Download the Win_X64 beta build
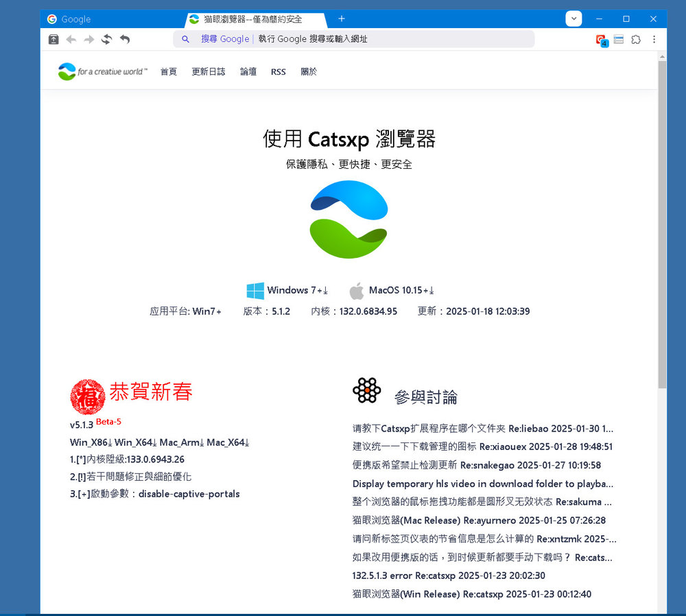The height and width of the screenshot is (616, 686). (136, 442)
